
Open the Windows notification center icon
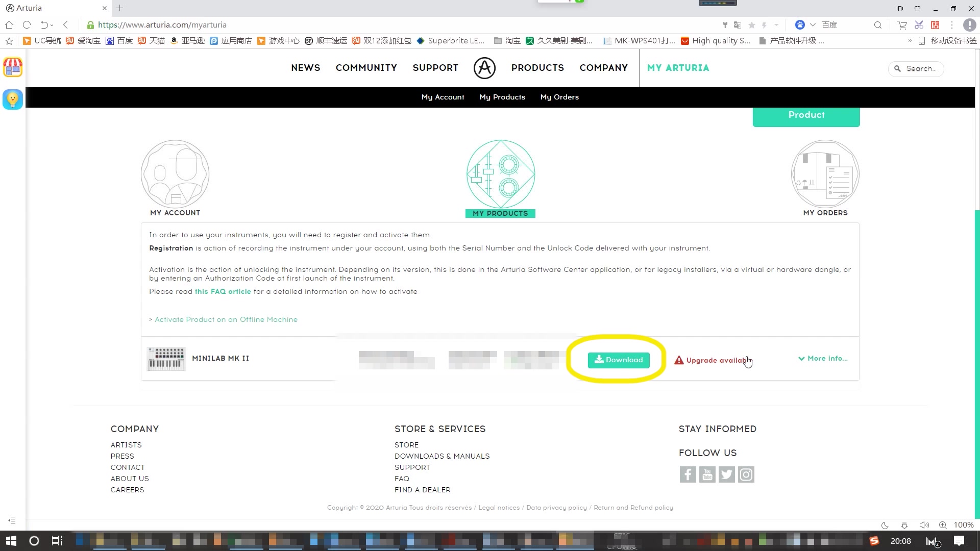(959, 541)
